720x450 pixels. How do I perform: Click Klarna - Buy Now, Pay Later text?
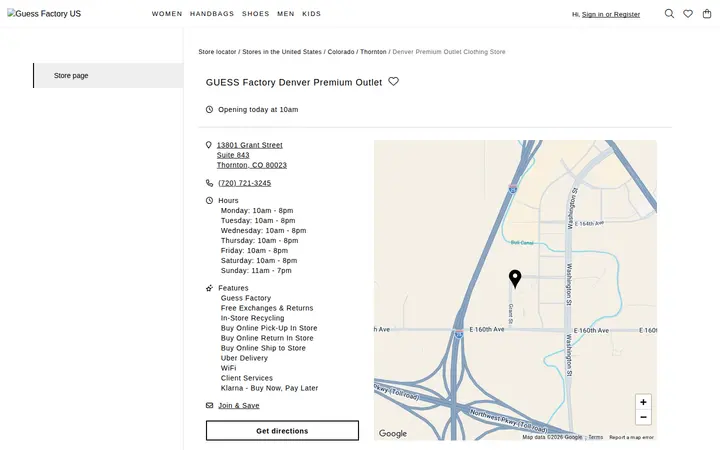(270, 388)
